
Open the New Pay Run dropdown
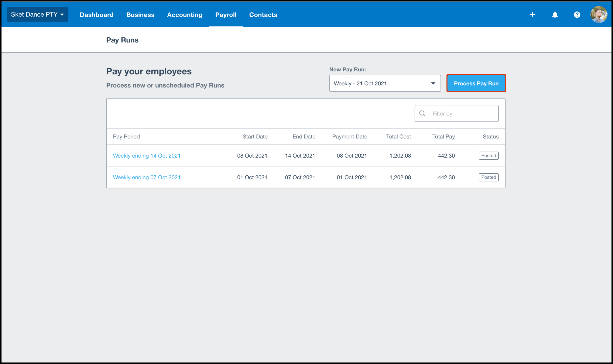tap(384, 83)
